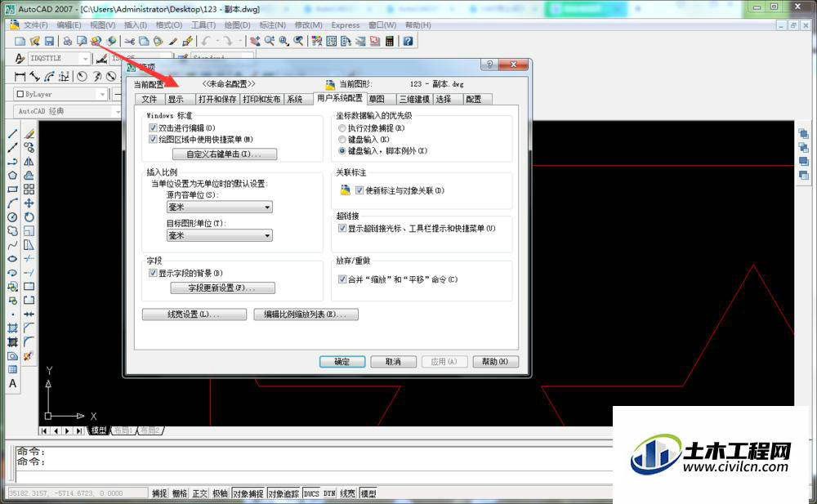This screenshot has width=817, height=504.
Task: Click 确定 button in options dialog
Action: point(342,362)
